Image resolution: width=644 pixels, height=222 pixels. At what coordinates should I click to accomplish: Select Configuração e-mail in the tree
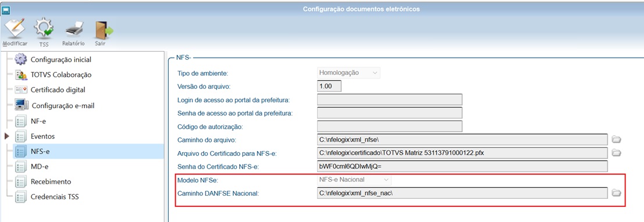pyautogui.click(x=63, y=105)
